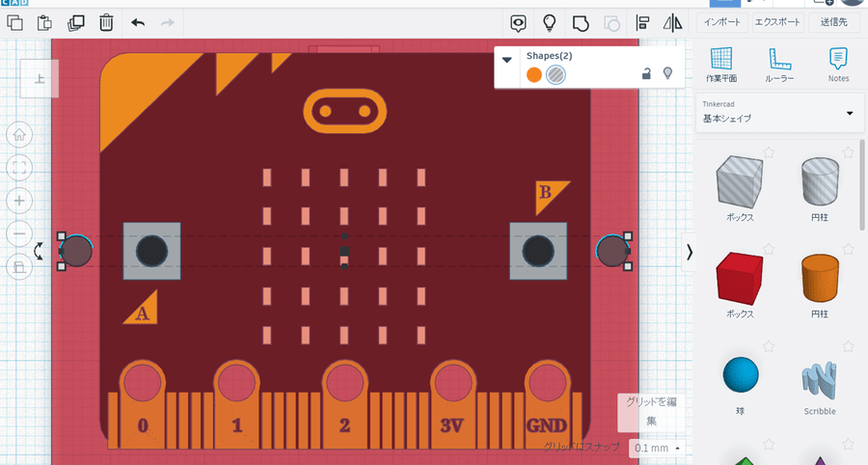This screenshot has height=465, width=868.
Task: Click the rotation handle beside left circle
Action: click(x=39, y=251)
